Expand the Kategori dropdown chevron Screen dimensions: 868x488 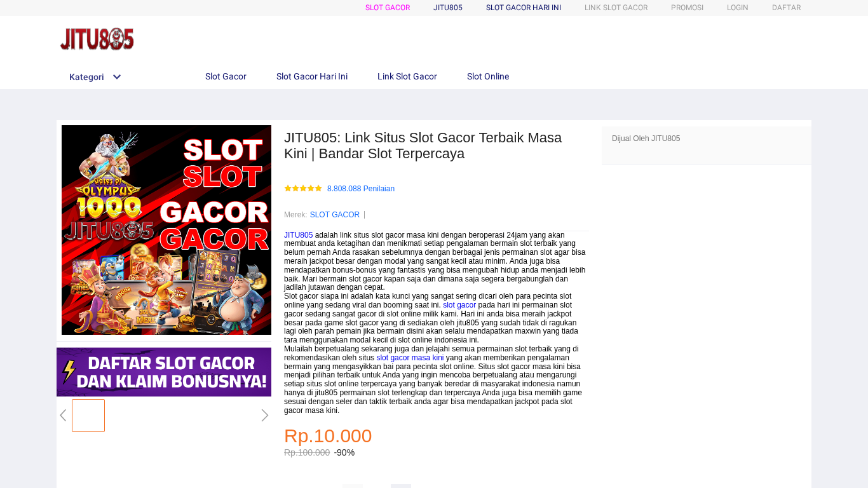point(117,77)
